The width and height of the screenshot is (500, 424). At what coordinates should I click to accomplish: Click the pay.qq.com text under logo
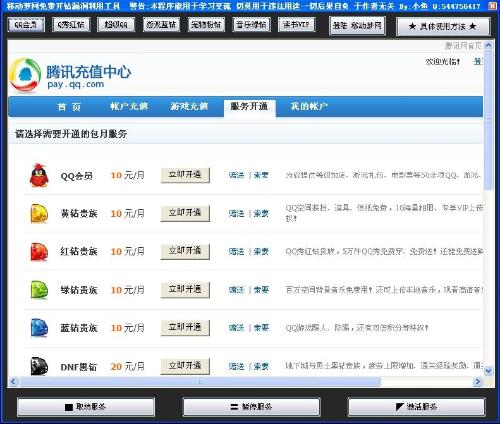pyautogui.click(x=76, y=84)
